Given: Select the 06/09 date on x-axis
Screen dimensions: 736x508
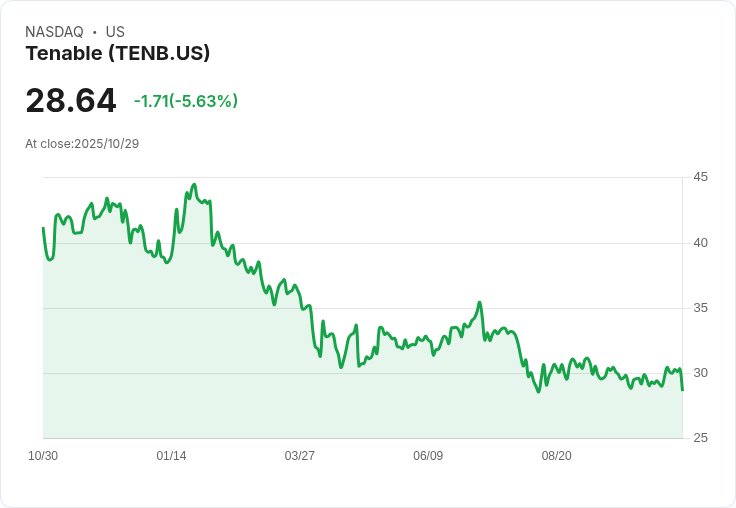Looking at the screenshot, I should pyautogui.click(x=428, y=456).
